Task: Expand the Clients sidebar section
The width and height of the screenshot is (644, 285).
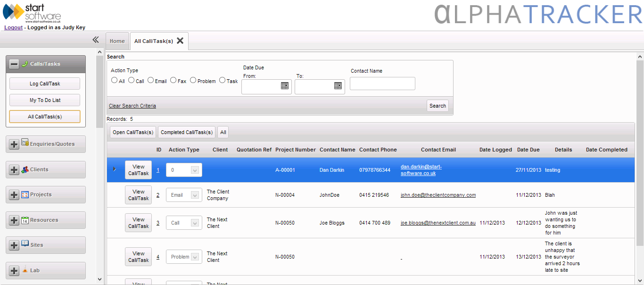Action: pyautogui.click(x=13, y=169)
